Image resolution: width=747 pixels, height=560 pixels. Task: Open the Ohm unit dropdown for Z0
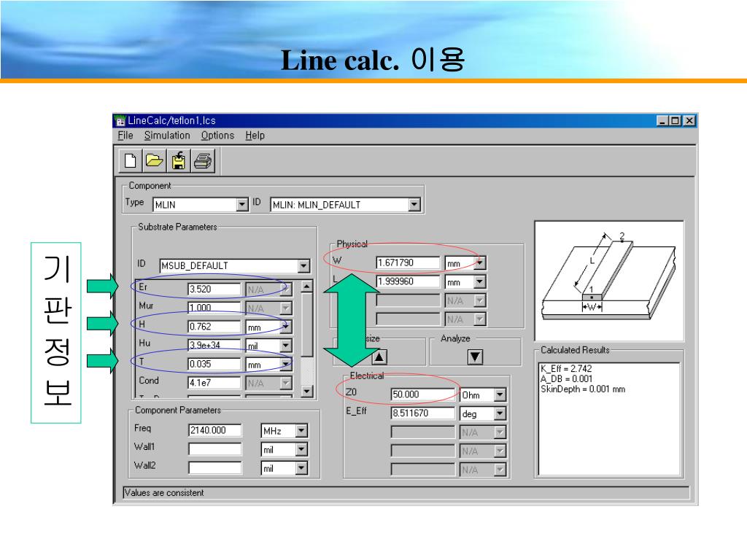tap(499, 394)
